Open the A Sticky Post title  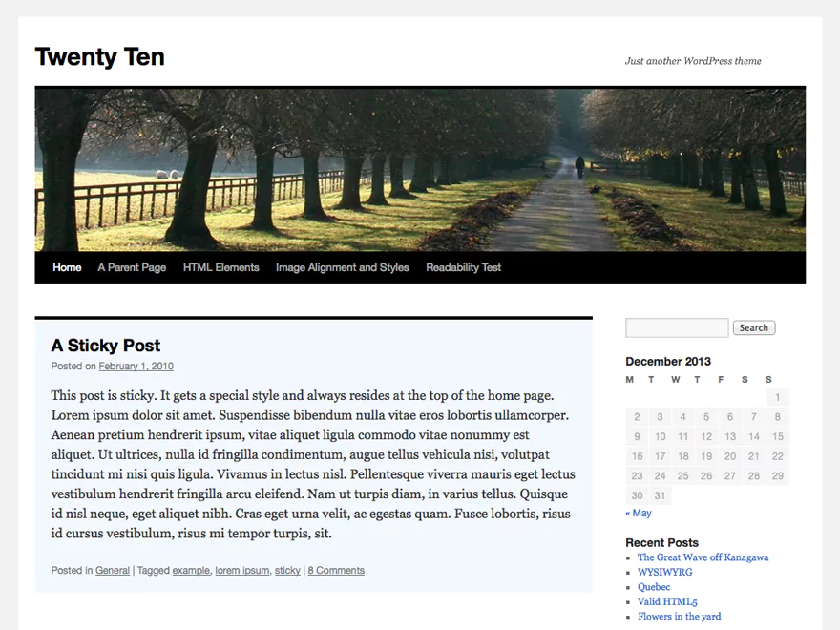(105, 346)
